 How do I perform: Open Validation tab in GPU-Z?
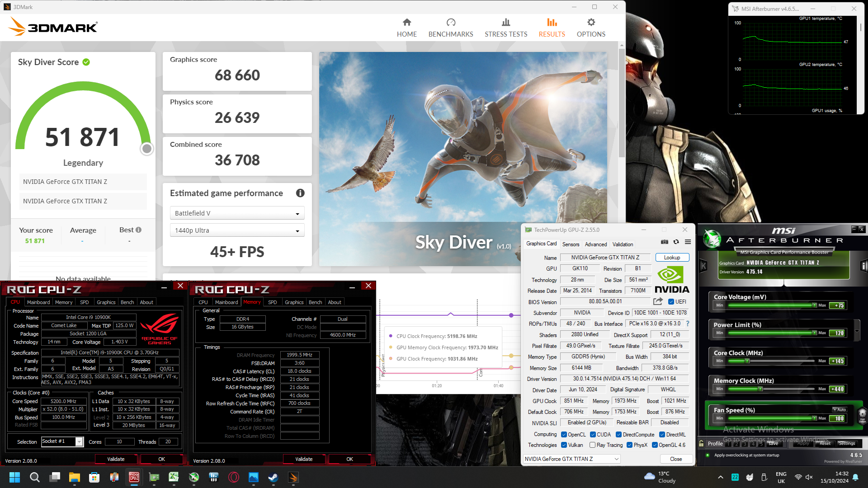pos(623,244)
